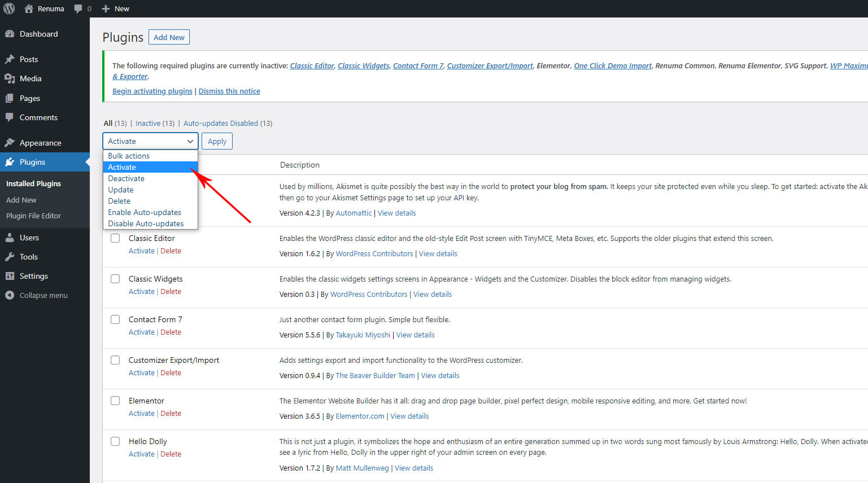Click the Comments speech bubble sidebar icon
This screenshot has height=483, width=868.
[x=10, y=117]
